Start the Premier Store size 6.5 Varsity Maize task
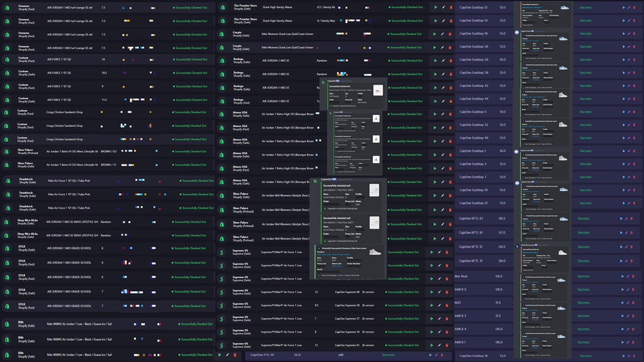Viewport: 644px width, 362px height. pos(436,8)
